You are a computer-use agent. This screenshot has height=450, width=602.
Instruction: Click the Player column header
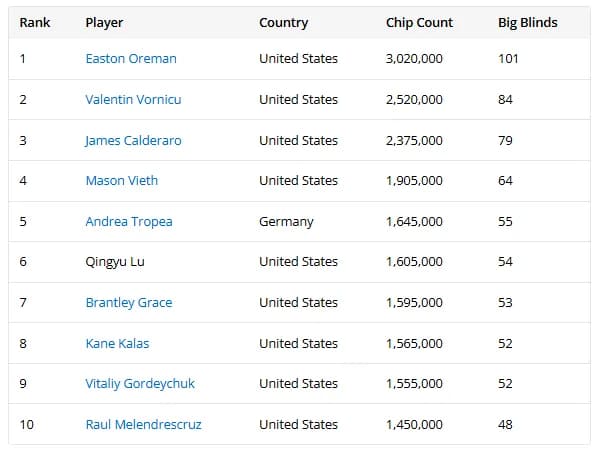tap(104, 23)
